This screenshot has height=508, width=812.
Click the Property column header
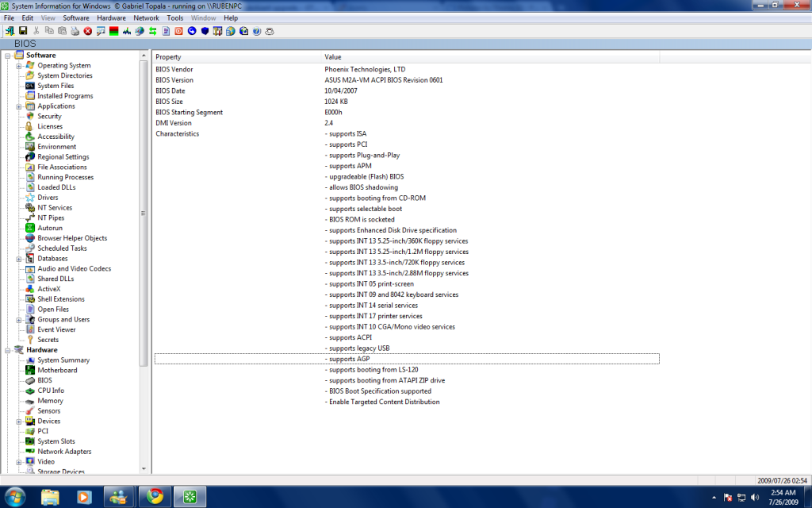(x=238, y=57)
